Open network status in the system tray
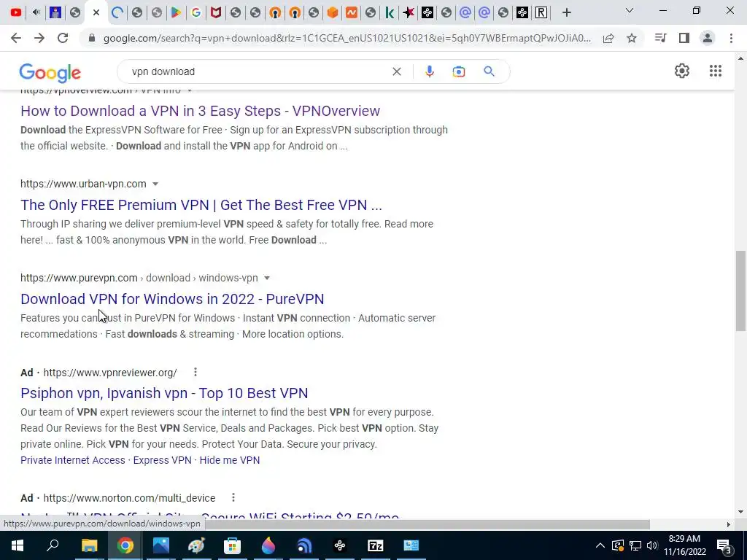The image size is (747, 560). [x=635, y=545]
